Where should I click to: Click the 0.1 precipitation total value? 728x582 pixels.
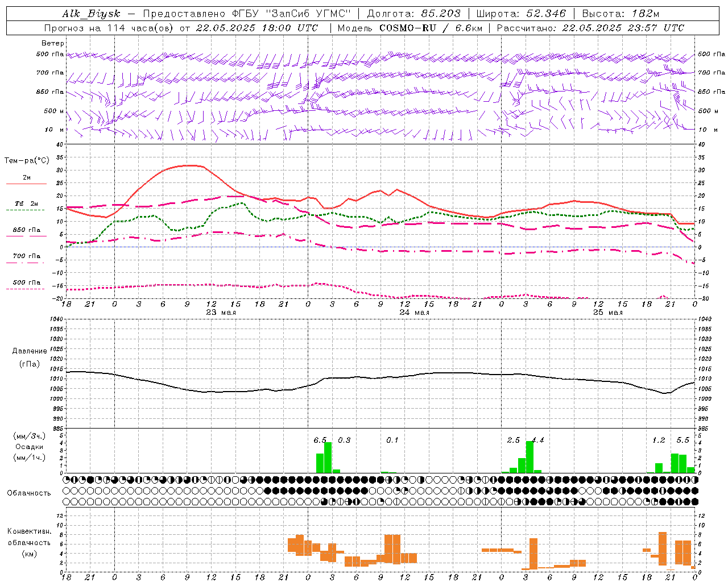pyautogui.click(x=392, y=440)
